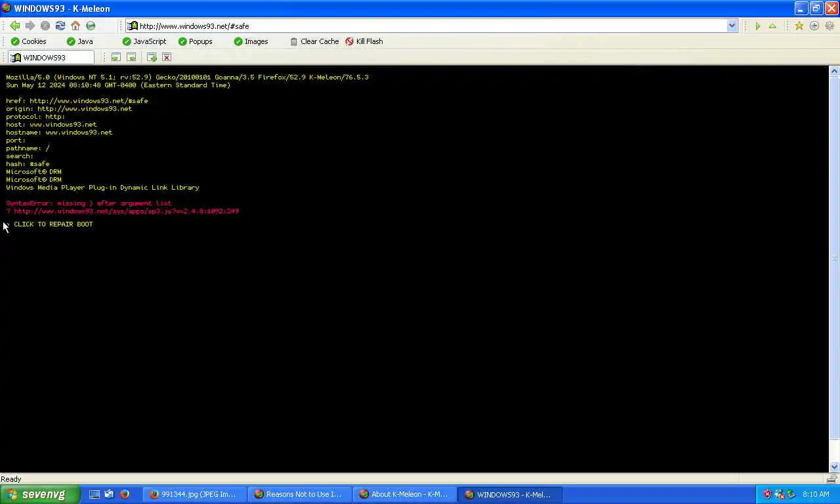This screenshot has width=840, height=504.
Task: Toggle the Java setting
Action: [79, 41]
